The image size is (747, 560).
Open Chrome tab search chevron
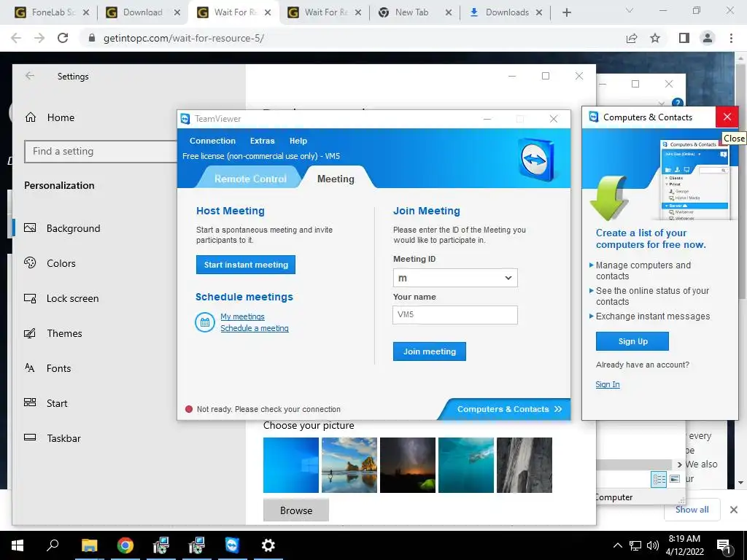pos(630,10)
